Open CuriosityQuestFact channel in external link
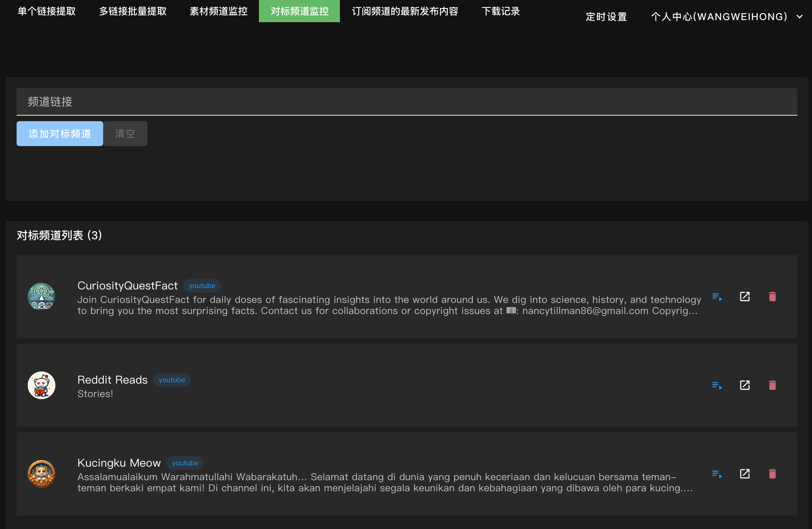812x529 pixels. click(x=745, y=297)
